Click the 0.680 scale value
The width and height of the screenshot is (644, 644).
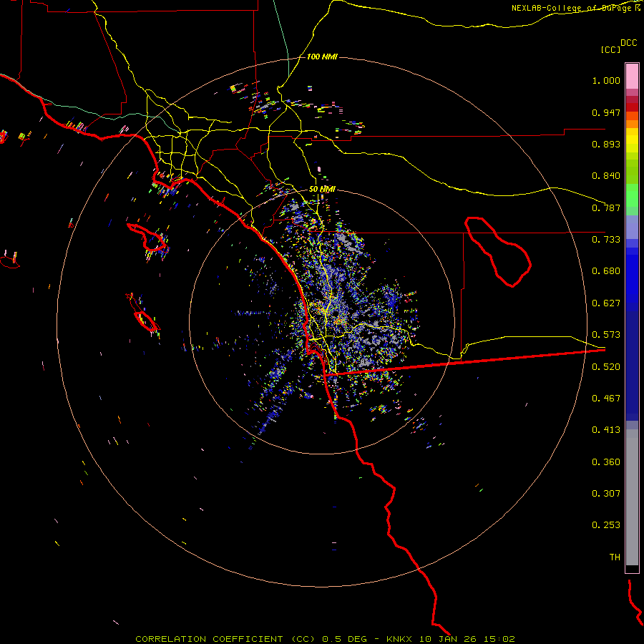[606, 271]
